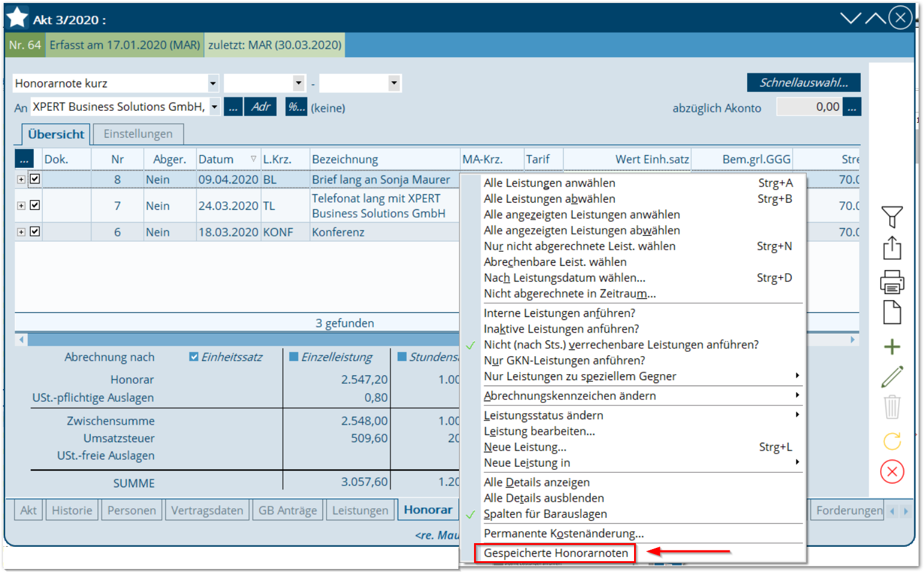Click the star favorite icon
Screen dimensions: 924x572
(x=17, y=17)
